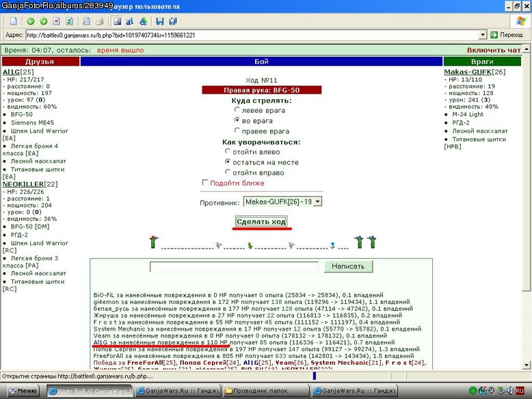Click inside the chat message input field
Screen dimensions: 532x399
coord(234,266)
